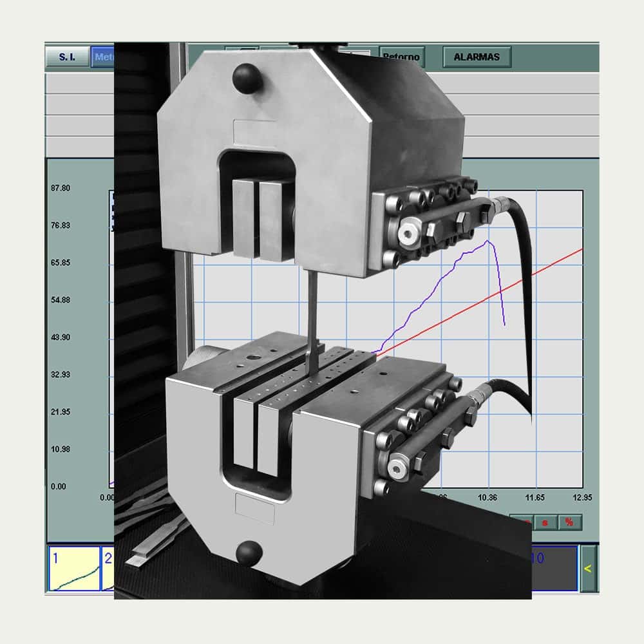Click the 0.00 y-axis origin label
Viewport: 644px width, 644px height.
(59, 486)
